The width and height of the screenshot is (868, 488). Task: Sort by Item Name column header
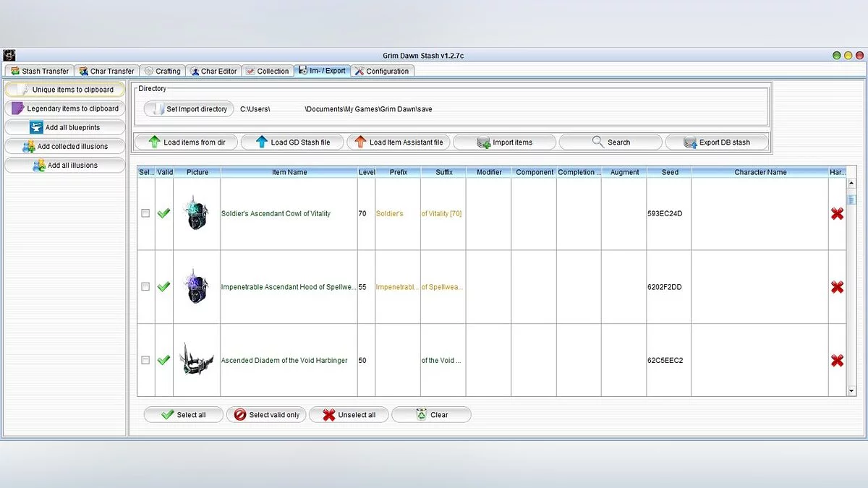[x=289, y=172]
